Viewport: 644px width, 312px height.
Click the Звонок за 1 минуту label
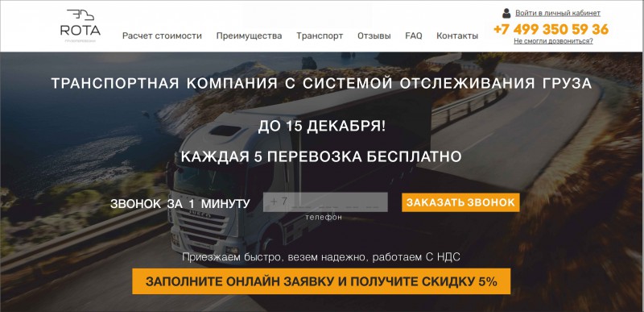180,203
